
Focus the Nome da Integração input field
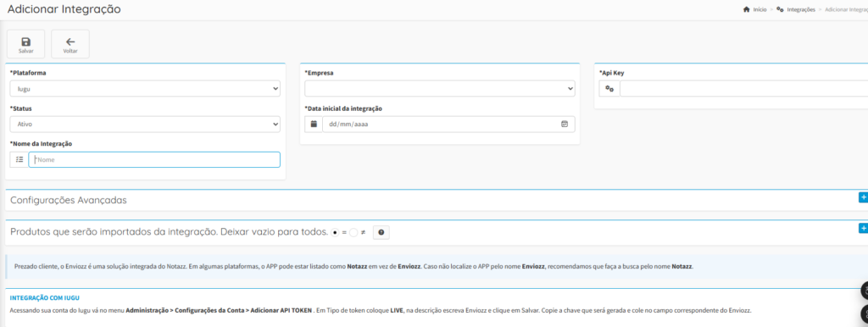(x=154, y=160)
